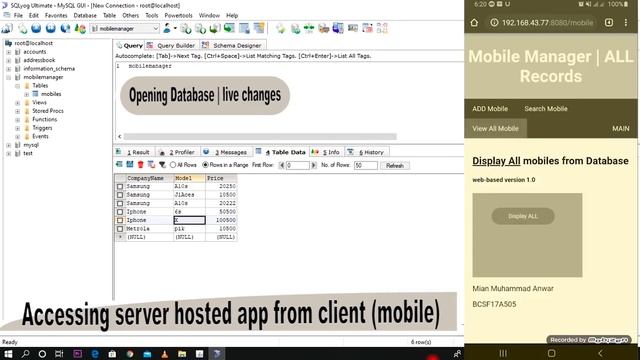Select the All Rows radio button
Screen dimensions: 640x360
[173, 165]
